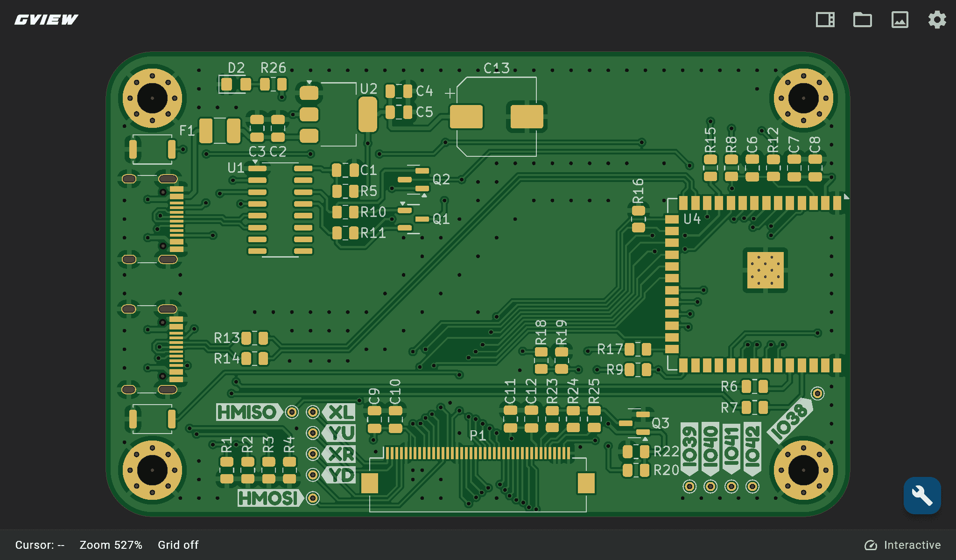Select the IO40 silkscreen label

(710, 449)
